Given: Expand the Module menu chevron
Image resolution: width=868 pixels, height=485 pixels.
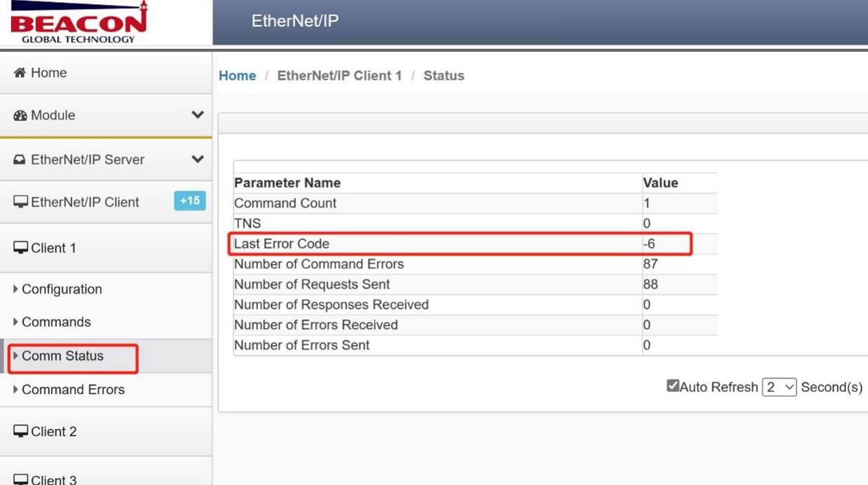Looking at the screenshot, I should pos(198,115).
